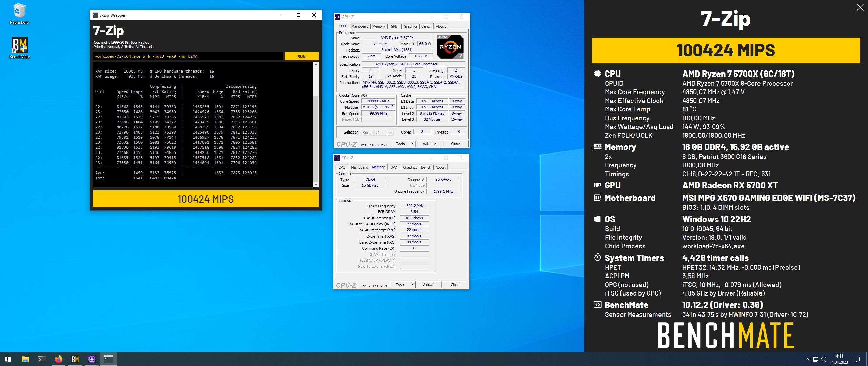Viewport: 868px width, 366px height.
Task: Click the 7-Zip output scrollbar thumb
Action: (x=316, y=139)
